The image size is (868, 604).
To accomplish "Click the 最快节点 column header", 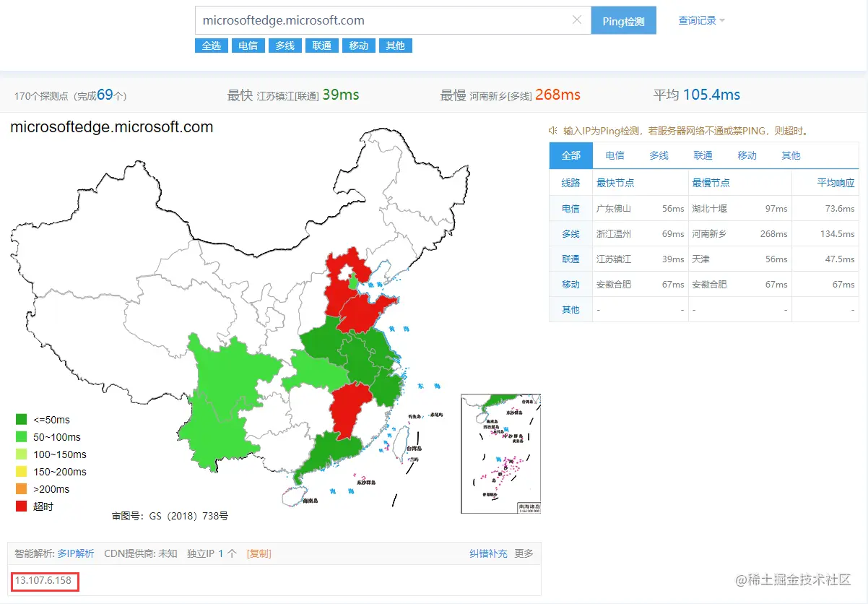I will pyautogui.click(x=615, y=183).
